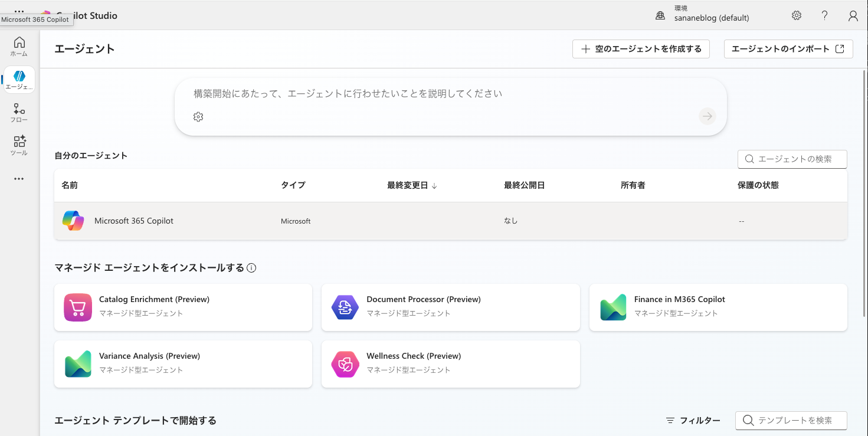Click マネージド エージェントをインストールする heading
The image size is (868, 436).
coord(149,268)
